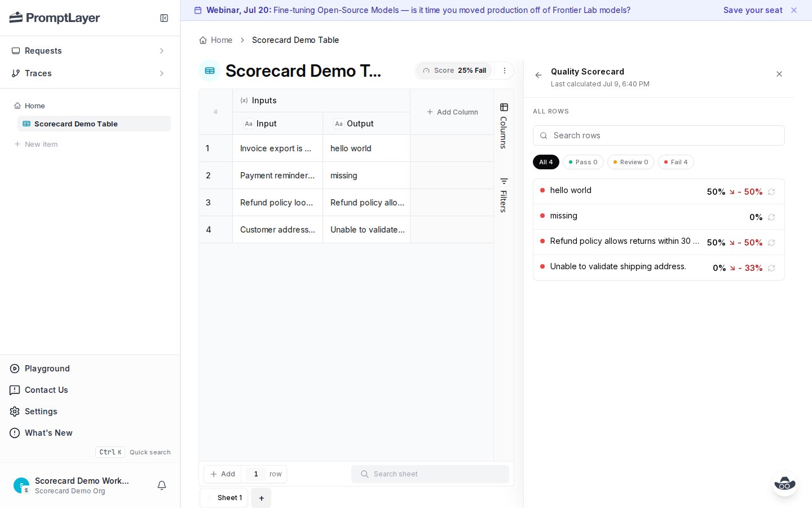Recalculate the 'hello world' row

point(771,192)
